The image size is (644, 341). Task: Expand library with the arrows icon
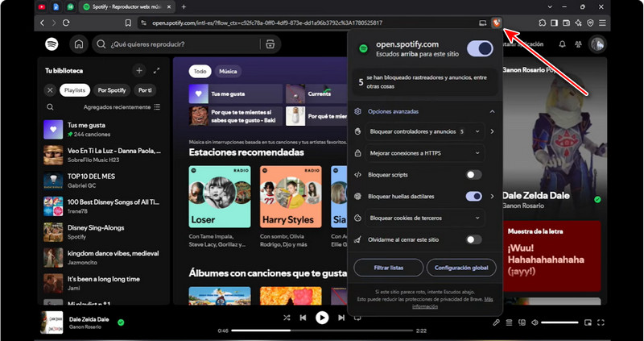point(156,71)
